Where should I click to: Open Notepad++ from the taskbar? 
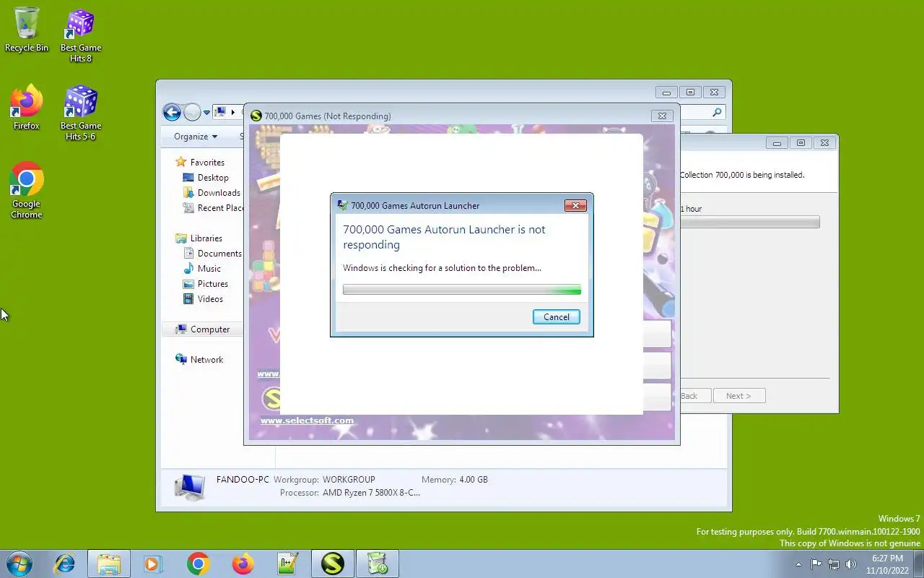[x=287, y=564]
